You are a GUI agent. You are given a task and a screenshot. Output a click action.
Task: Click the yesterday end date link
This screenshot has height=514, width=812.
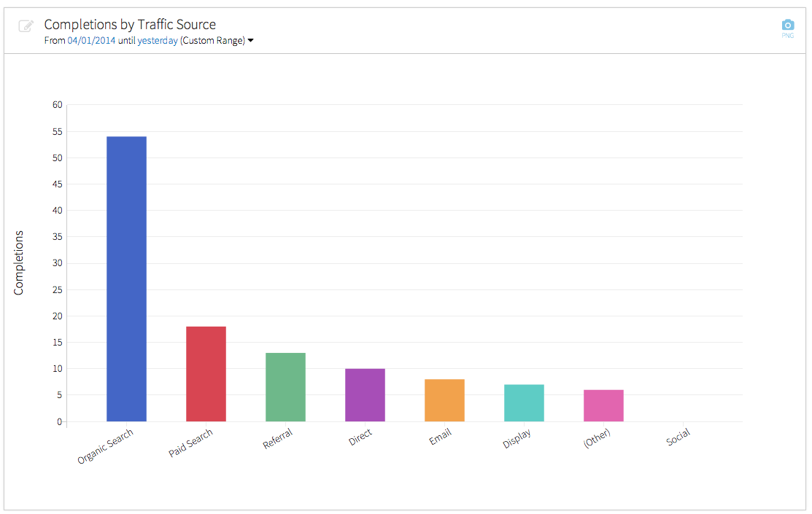158,41
